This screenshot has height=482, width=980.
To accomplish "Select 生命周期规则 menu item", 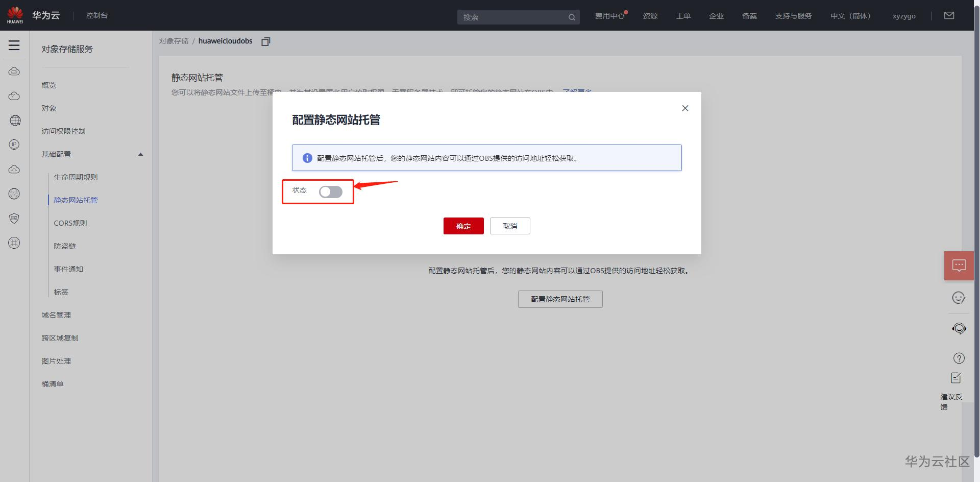I will coord(76,177).
